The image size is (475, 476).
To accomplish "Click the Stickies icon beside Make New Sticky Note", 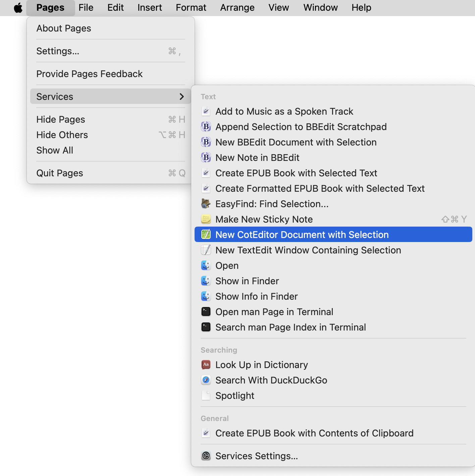I will pyautogui.click(x=206, y=219).
